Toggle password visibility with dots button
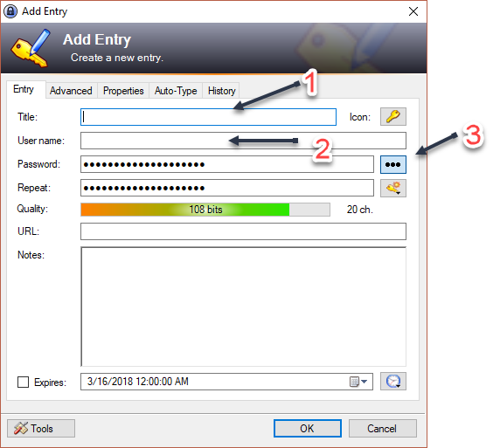The image size is (500, 448). click(392, 164)
